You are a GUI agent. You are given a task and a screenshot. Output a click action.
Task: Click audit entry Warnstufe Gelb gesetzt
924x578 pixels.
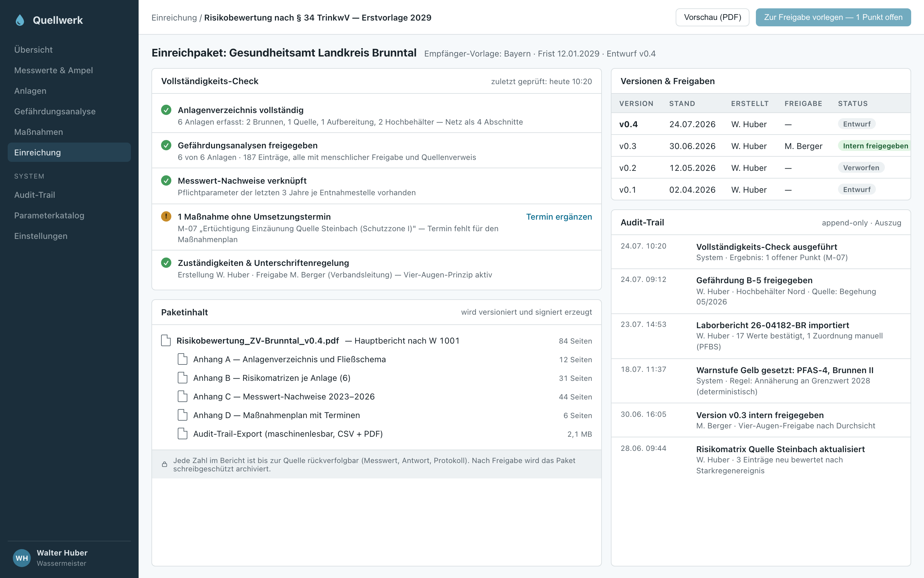pyautogui.click(x=761, y=381)
